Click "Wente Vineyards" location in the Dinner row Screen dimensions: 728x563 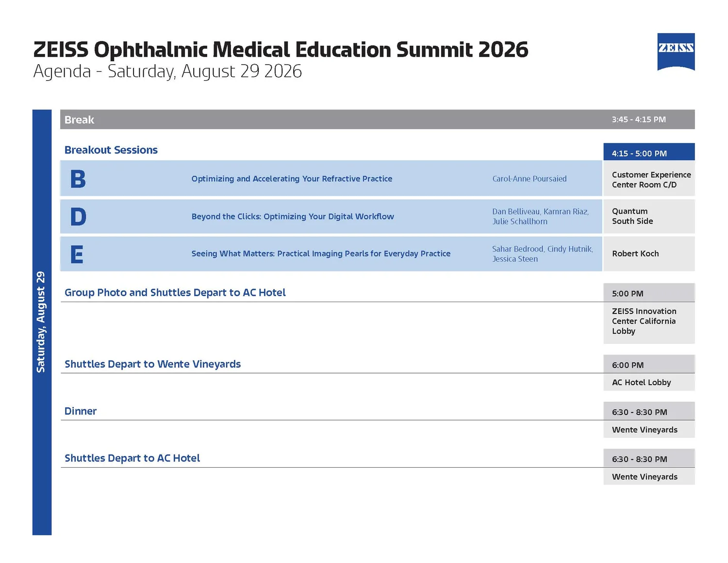[645, 430]
